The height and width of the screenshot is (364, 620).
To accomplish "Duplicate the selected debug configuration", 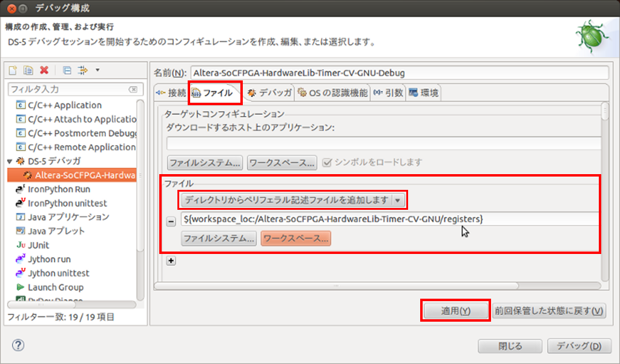I will point(27,71).
